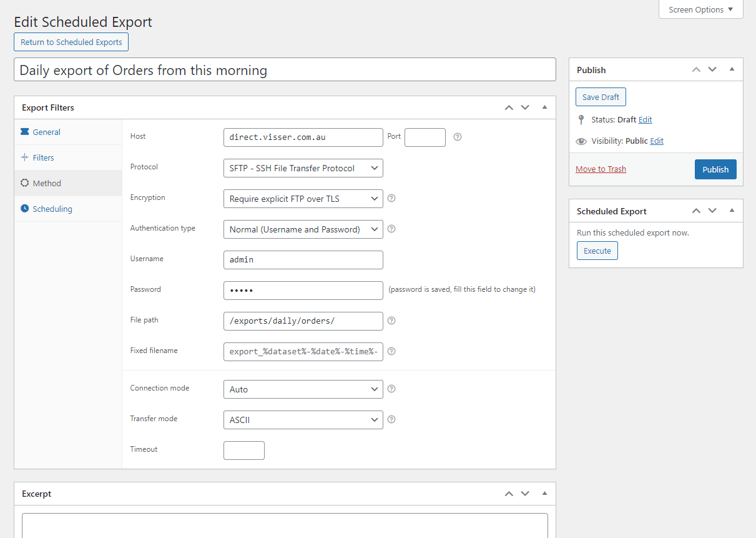The width and height of the screenshot is (756, 538).
Task: Click the Filters tab icon
Action: tap(25, 157)
